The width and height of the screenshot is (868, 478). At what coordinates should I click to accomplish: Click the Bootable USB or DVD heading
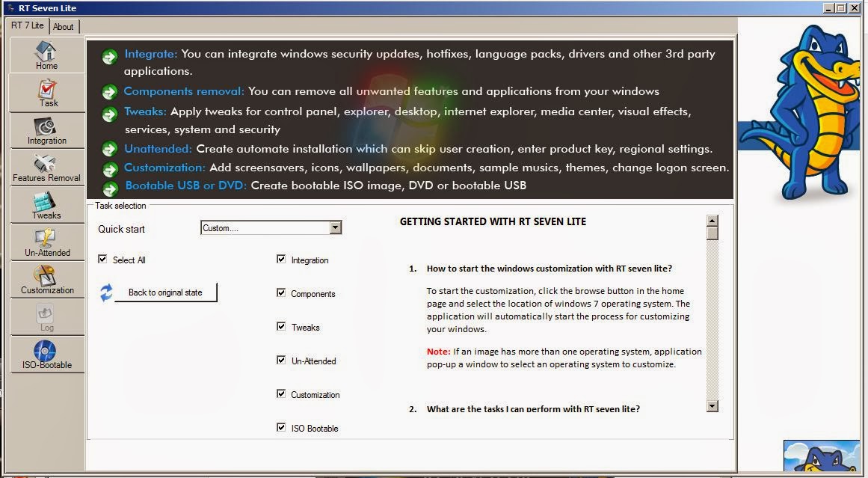click(x=186, y=186)
